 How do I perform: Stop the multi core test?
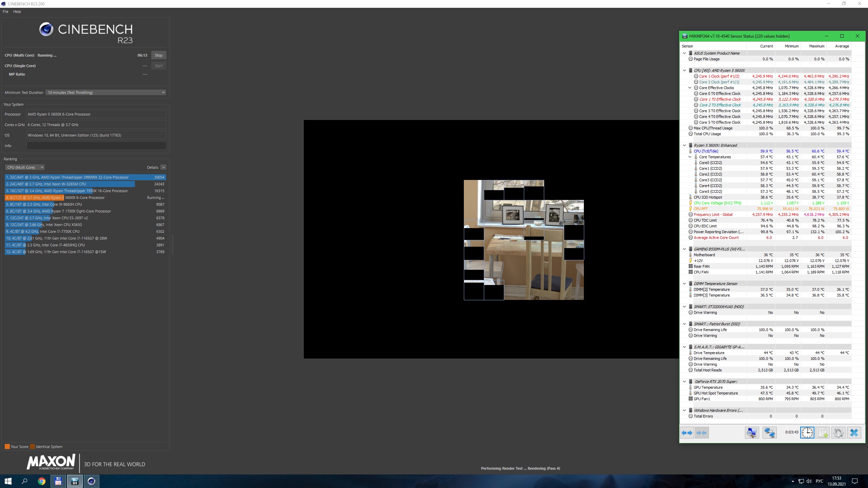(158, 55)
